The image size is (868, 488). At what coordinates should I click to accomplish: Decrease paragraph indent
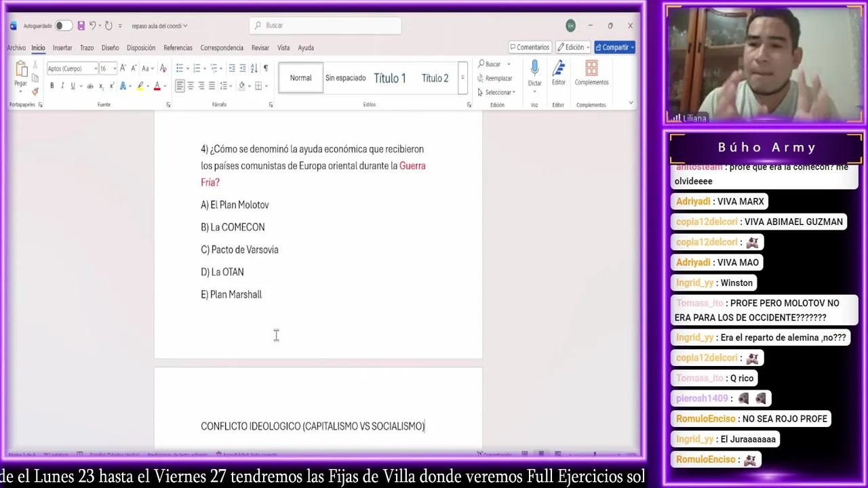tap(232, 68)
